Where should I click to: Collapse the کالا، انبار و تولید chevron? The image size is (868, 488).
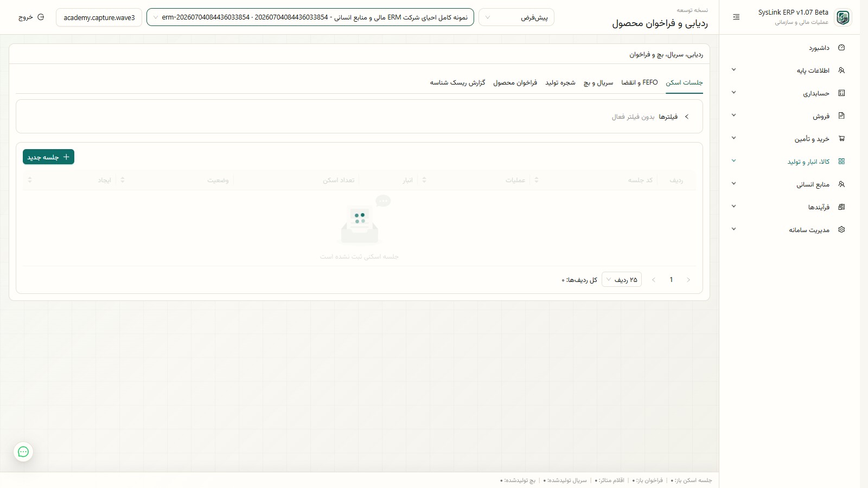click(x=733, y=161)
